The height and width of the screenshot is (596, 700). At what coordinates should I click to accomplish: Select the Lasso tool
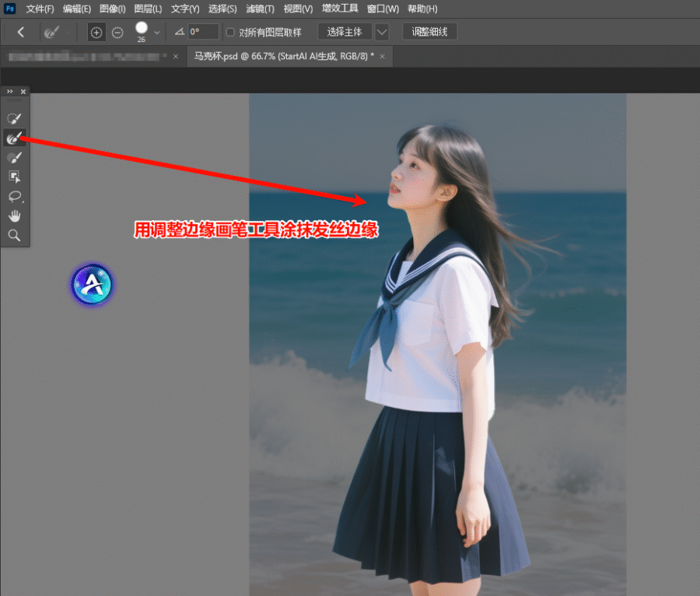14,196
